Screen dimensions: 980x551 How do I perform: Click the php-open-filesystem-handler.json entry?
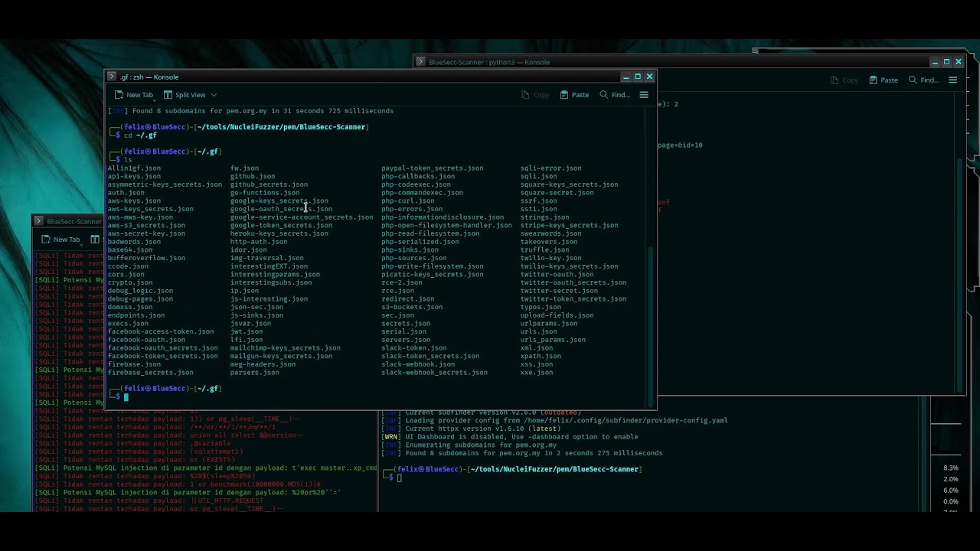[x=447, y=226]
